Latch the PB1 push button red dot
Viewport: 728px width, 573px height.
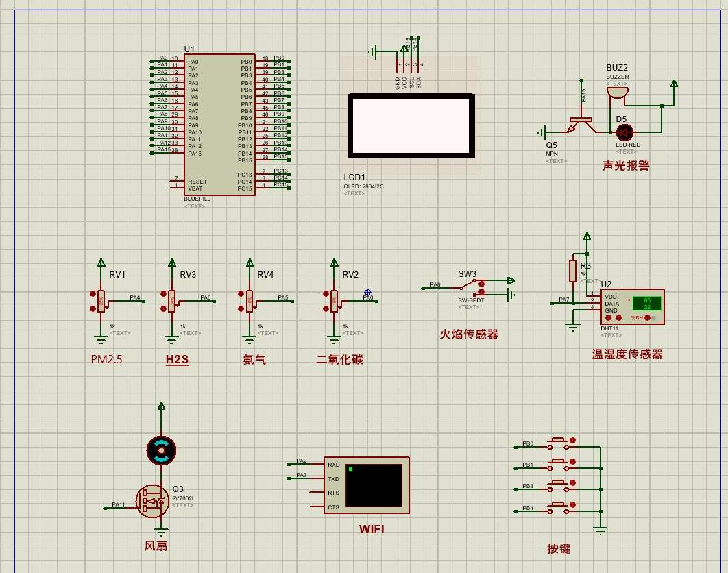[572, 462]
